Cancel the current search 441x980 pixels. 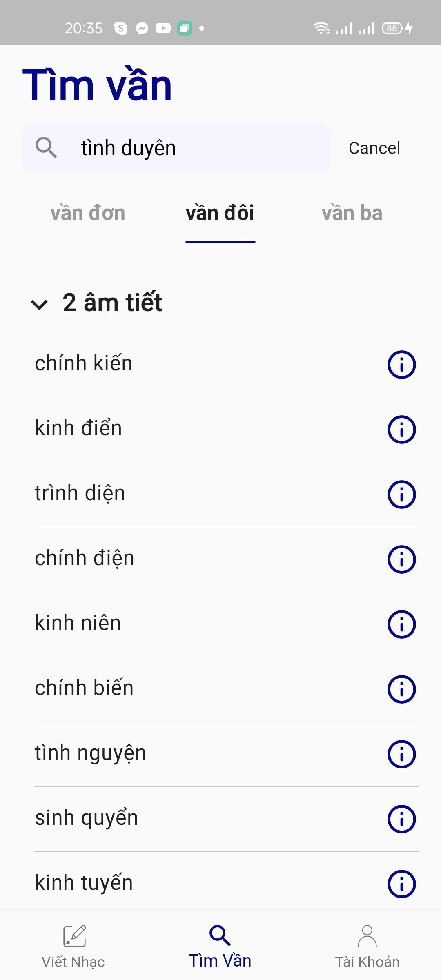coord(374,148)
